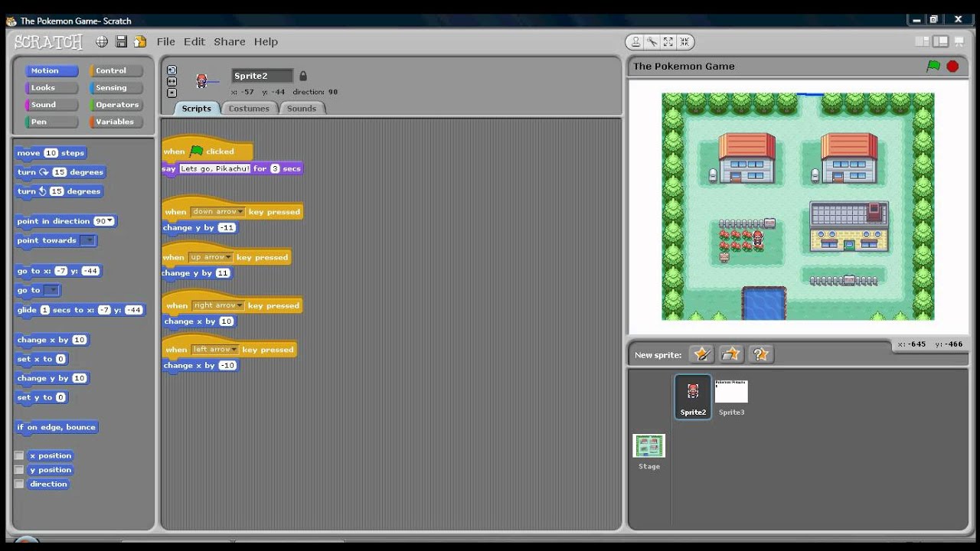Screen dimensions: 980x551
Task: Enable the y position stage monitor checkbox
Action: pyautogui.click(x=20, y=470)
